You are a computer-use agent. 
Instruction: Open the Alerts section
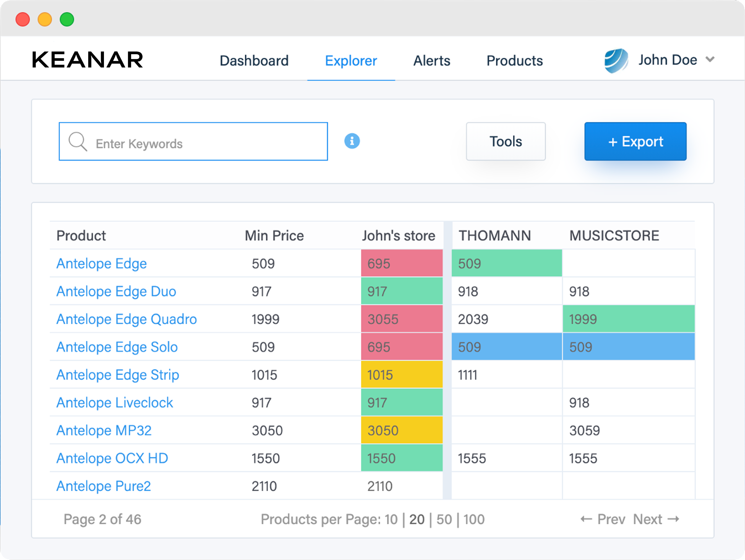[431, 61]
